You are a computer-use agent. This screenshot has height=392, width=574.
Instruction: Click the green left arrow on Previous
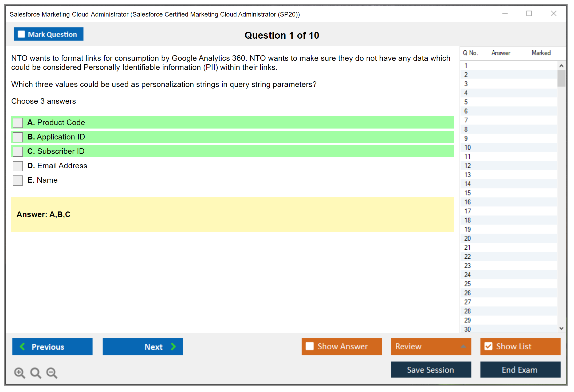[x=22, y=346]
